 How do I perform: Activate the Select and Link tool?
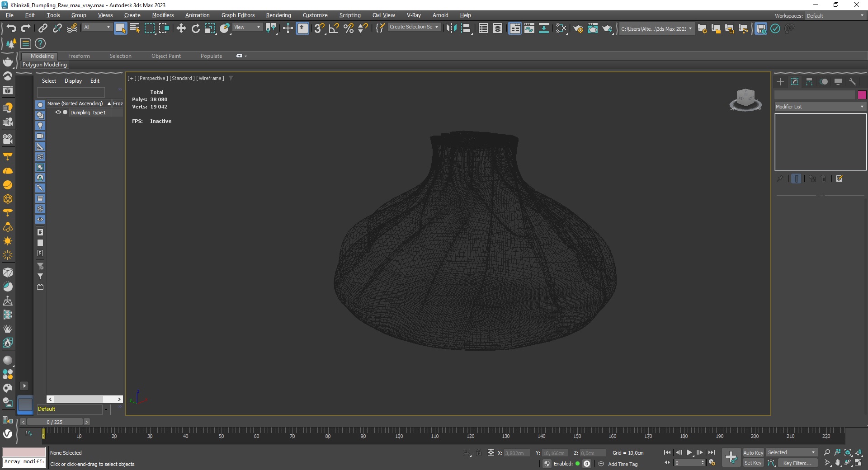point(42,28)
